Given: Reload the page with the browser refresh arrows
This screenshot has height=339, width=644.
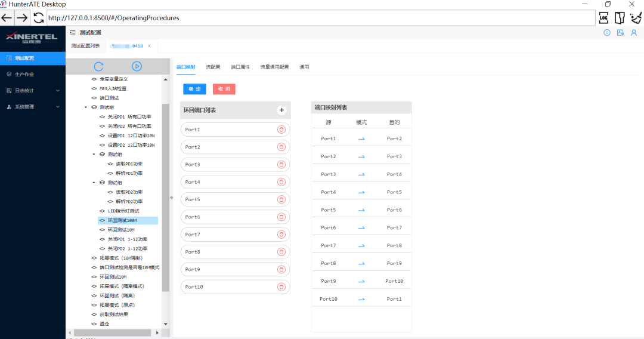Looking at the screenshot, I should (x=39, y=18).
